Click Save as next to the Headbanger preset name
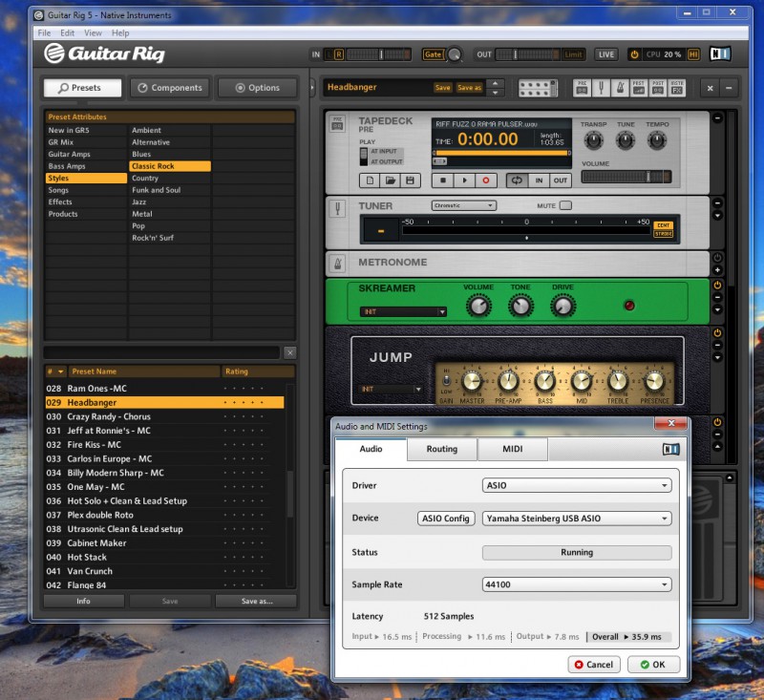Screen dimensions: 764x700 (469, 88)
